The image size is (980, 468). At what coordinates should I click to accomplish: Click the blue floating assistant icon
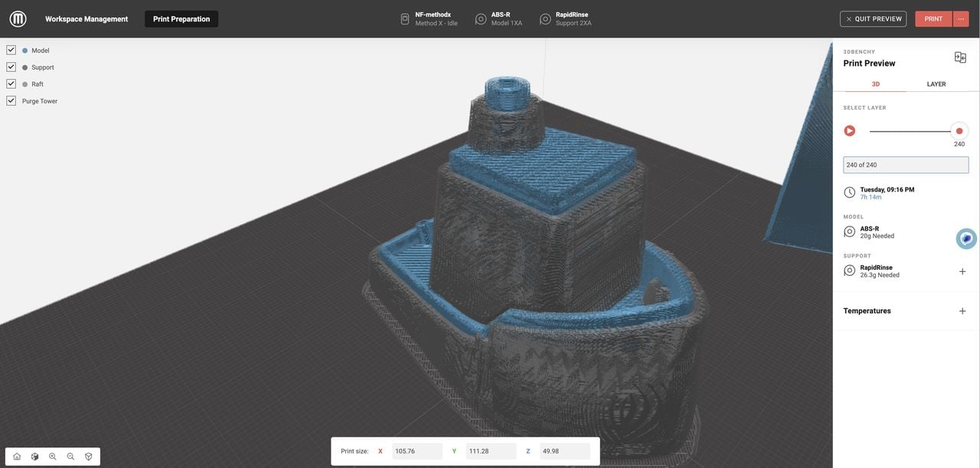(966, 239)
